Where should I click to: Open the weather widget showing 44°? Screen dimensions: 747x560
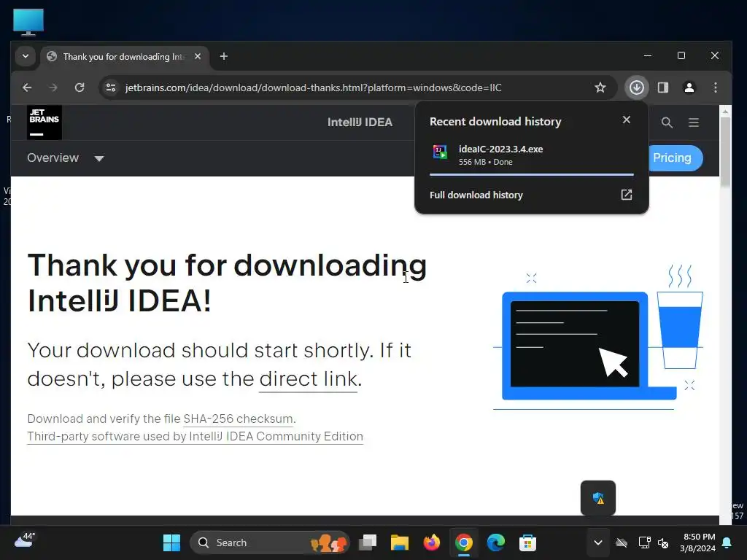25,540
